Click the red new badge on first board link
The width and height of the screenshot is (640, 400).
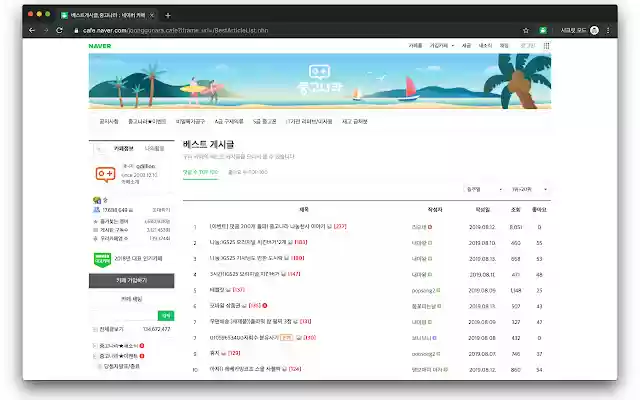[142, 346]
